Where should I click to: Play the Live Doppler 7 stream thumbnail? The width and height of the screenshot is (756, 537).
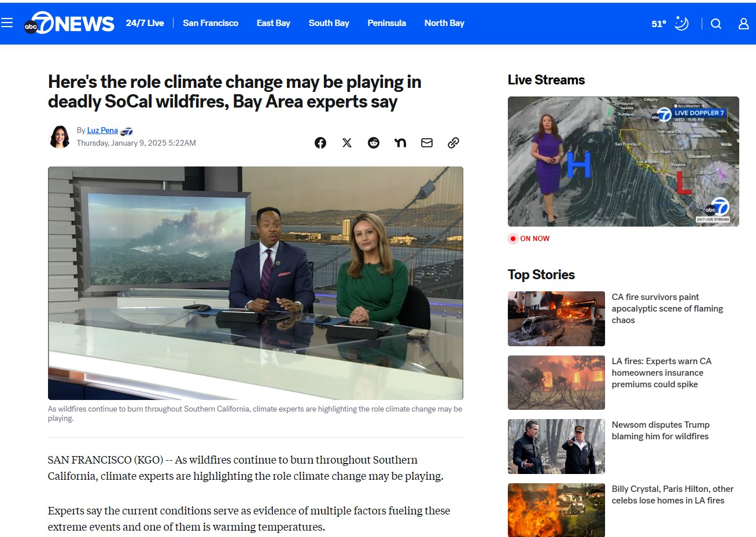(x=623, y=161)
